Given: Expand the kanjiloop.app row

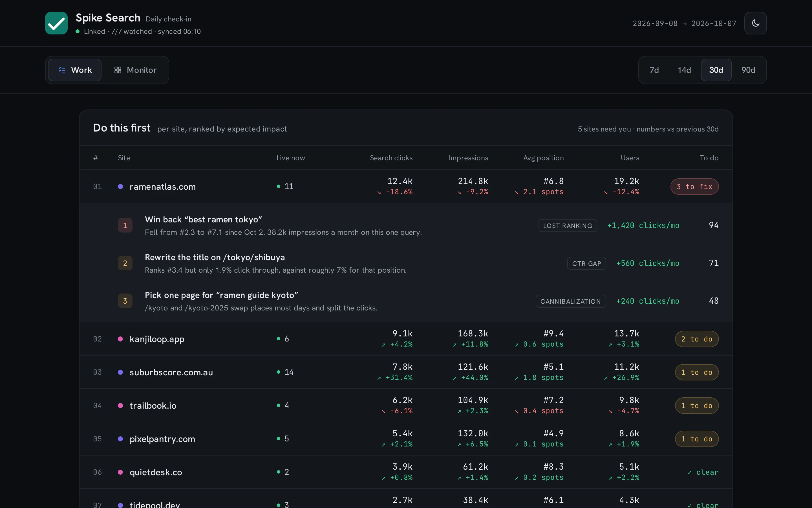Looking at the screenshot, I should pos(406,339).
